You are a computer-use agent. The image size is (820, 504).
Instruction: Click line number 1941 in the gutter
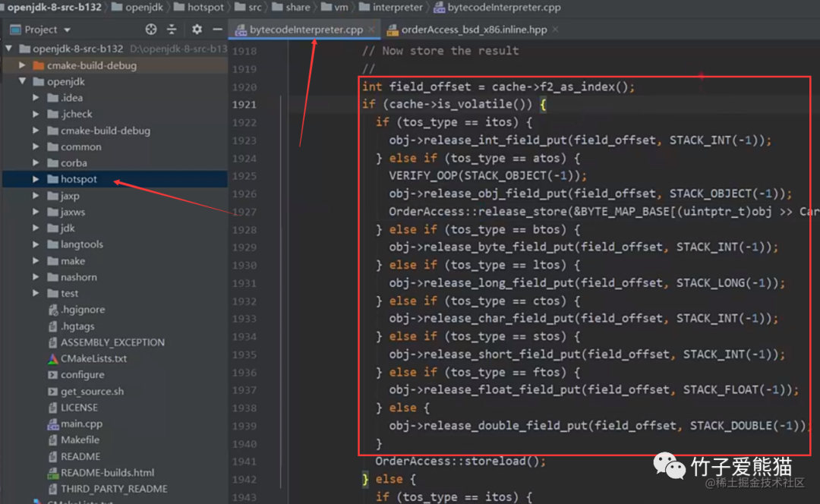[244, 461]
